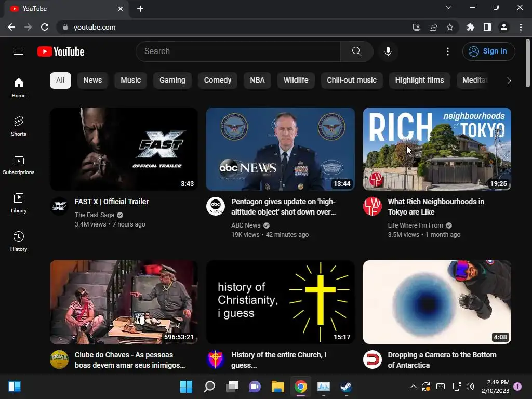Open Pentagon gives update video title
The height and width of the screenshot is (399, 532).
click(283, 207)
